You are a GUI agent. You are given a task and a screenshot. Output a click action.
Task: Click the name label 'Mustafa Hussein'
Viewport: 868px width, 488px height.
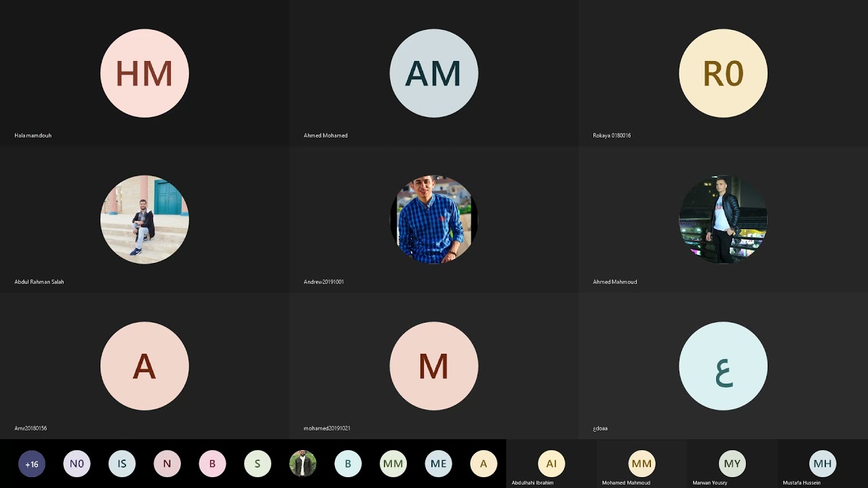point(802,483)
